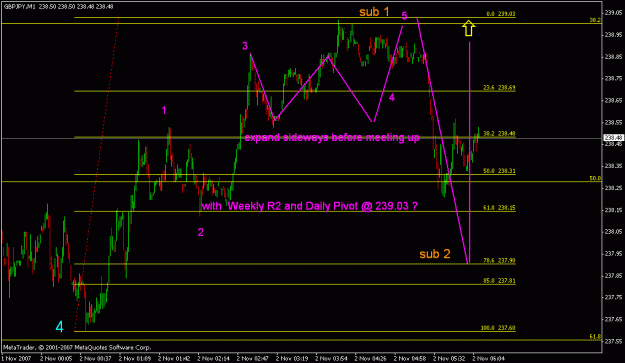Image resolution: width=625 pixels, height=363 pixels.
Task: Click the '2 Nov 04:26' time axis label
Action: pyautogui.click(x=371, y=358)
